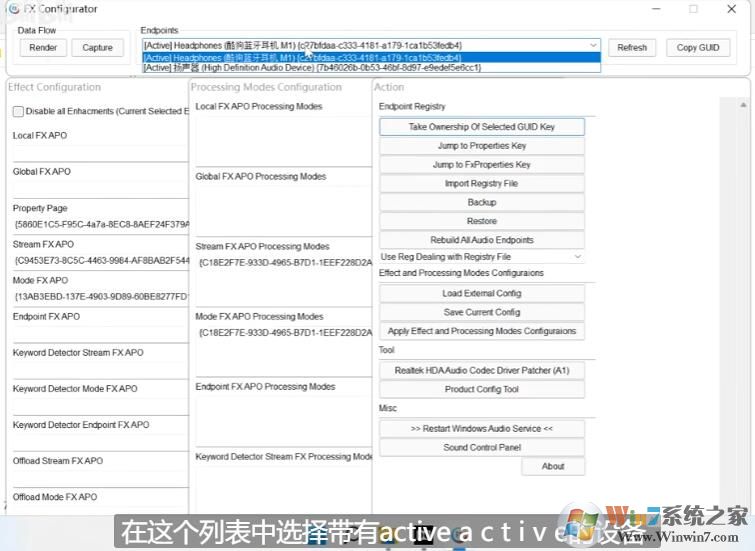
Task: Select the active Headphones M1 endpoint entry
Action: coord(371,58)
